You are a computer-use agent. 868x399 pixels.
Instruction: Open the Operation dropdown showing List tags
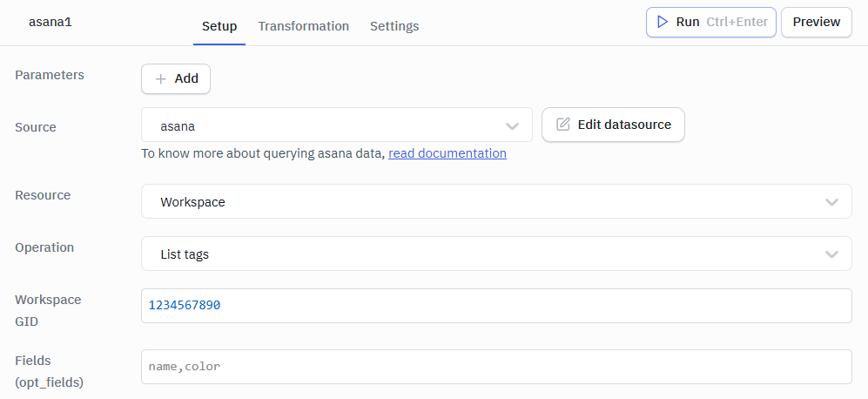496,254
